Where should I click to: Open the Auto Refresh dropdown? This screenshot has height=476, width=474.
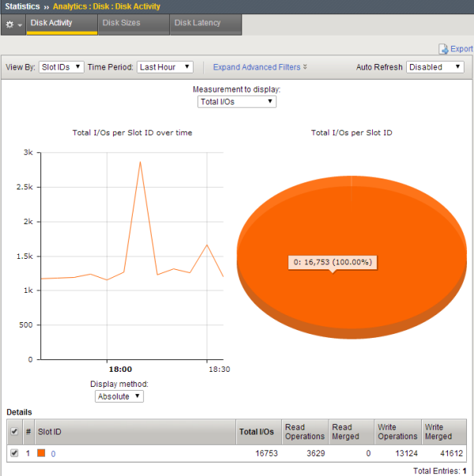pos(435,67)
